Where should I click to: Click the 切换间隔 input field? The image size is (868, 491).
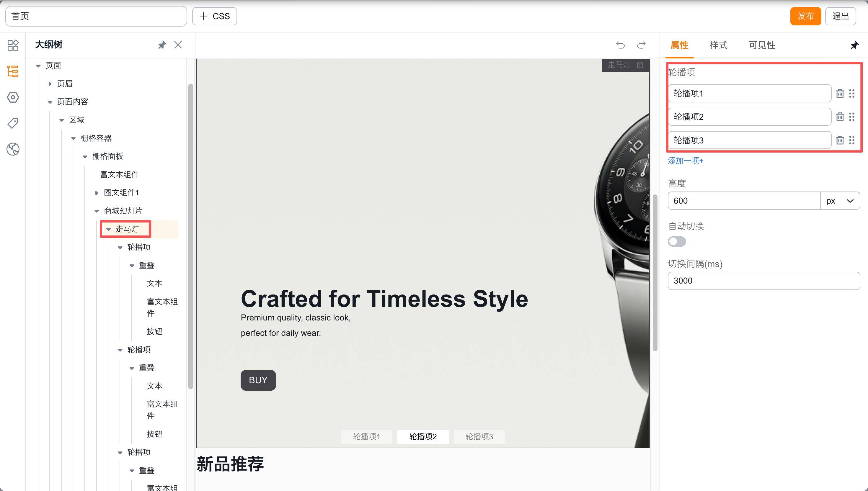[763, 281]
